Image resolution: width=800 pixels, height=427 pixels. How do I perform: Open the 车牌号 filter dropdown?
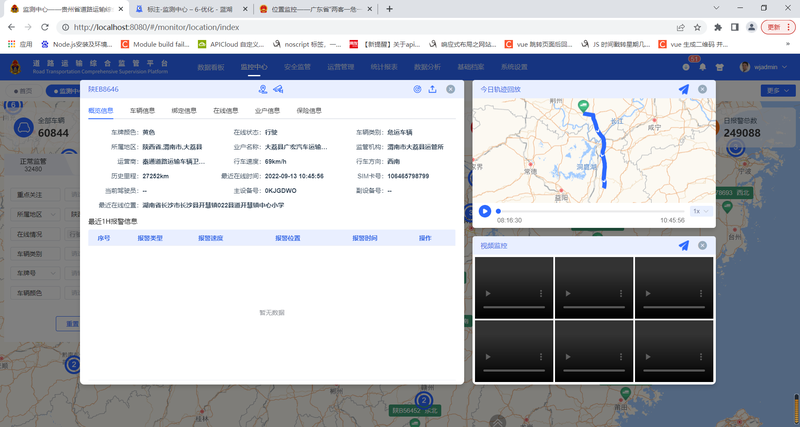point(35,273)
